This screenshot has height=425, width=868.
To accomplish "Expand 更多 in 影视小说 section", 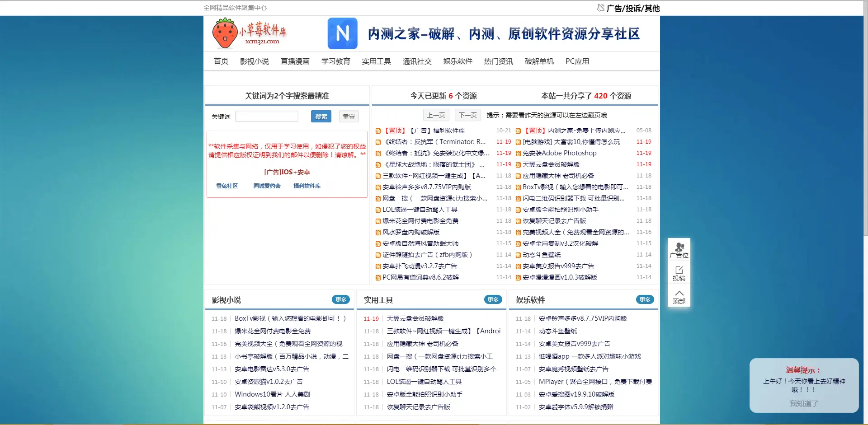I will pos(340,299).
